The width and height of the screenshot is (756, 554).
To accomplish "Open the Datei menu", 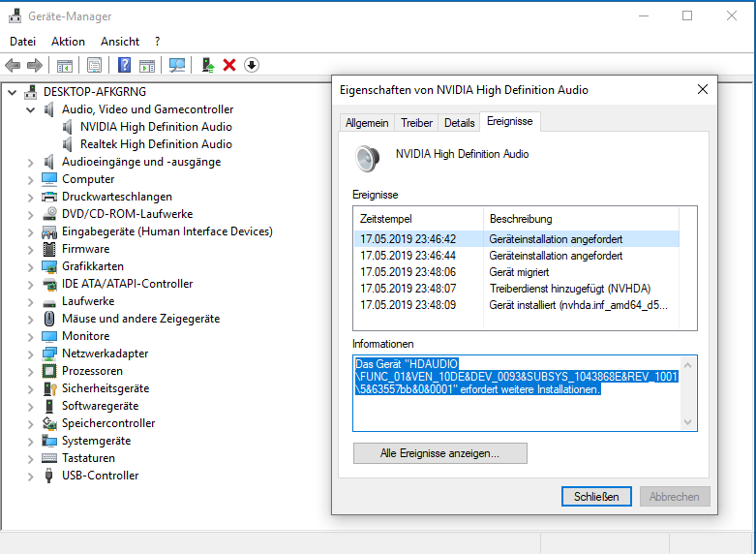I will click(x=22, y=42).
